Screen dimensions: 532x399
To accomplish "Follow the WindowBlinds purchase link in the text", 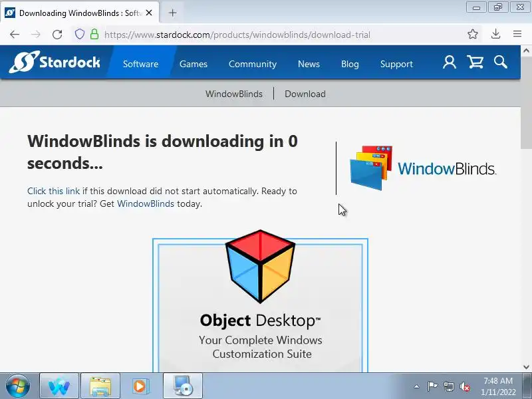I will [145, 203].
